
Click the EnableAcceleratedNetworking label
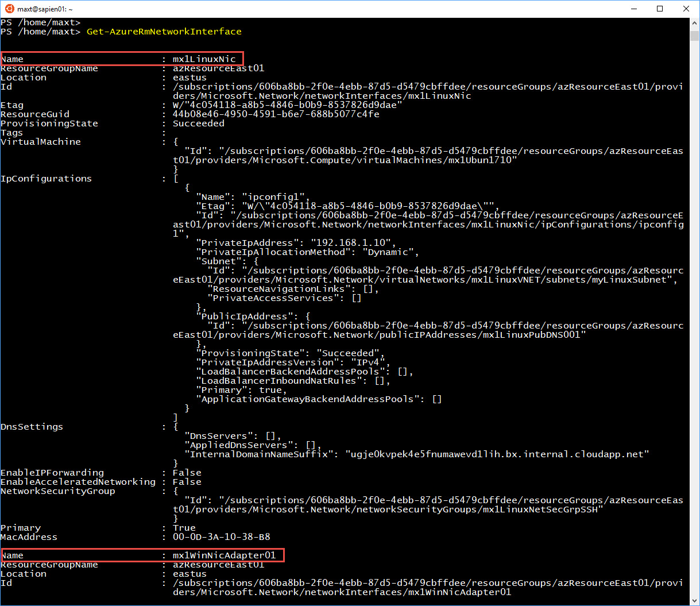[x=78, y=482]
